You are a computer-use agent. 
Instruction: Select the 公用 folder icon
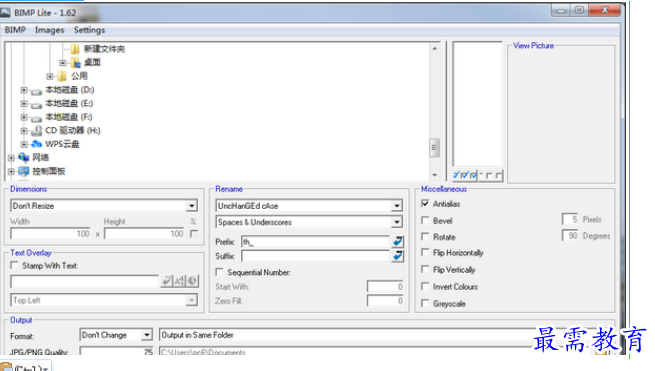(62, 76)
